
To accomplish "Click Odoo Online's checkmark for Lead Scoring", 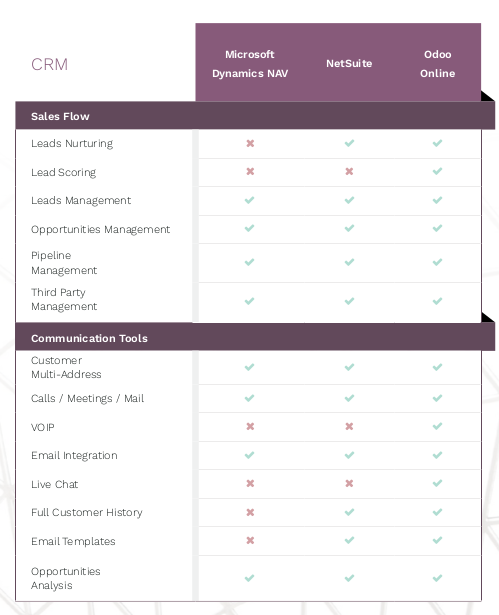I will [x=437, y=171].
